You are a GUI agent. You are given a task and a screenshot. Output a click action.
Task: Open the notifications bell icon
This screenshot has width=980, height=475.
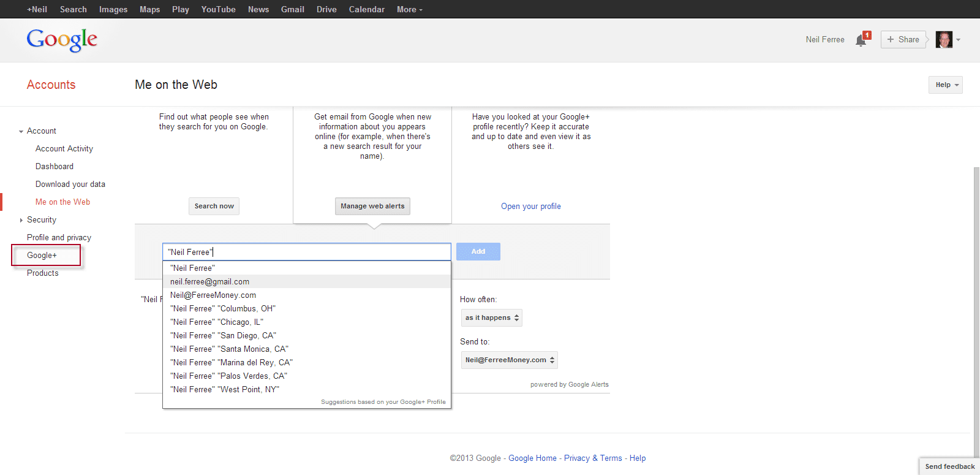[x=861, y=40]
